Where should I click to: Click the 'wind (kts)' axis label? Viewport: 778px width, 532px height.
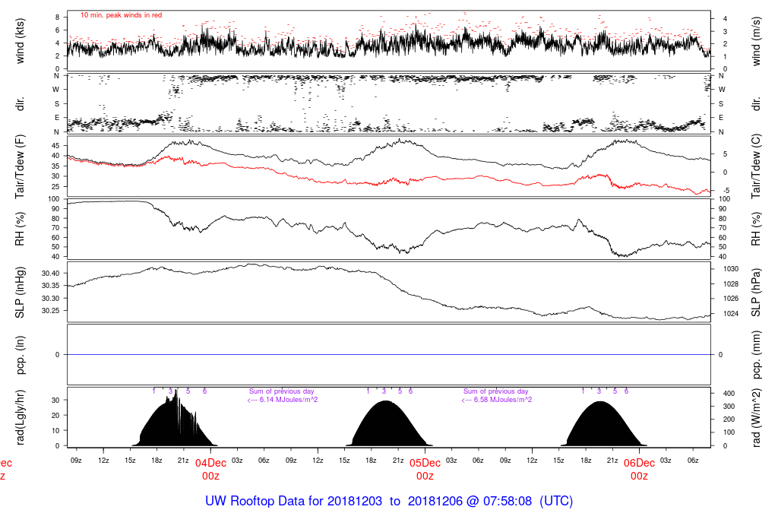[20, 41]
